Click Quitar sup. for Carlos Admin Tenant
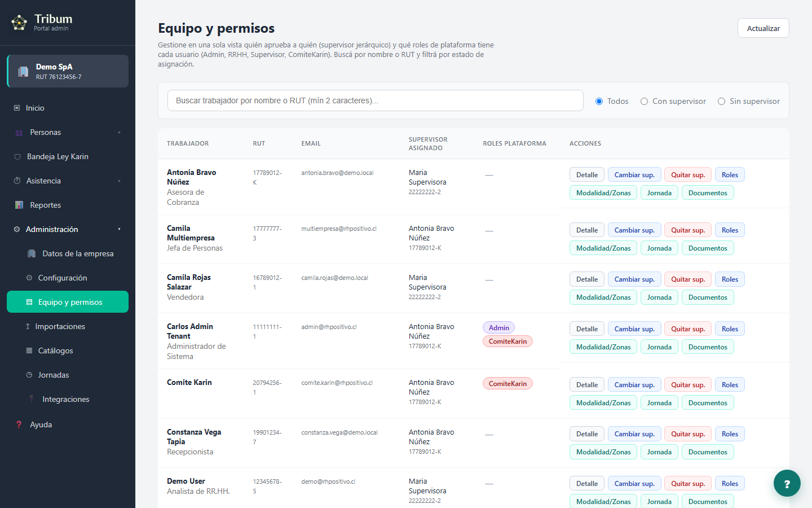The width and height of the screenshot is (812, 508). tap(688, 329)
